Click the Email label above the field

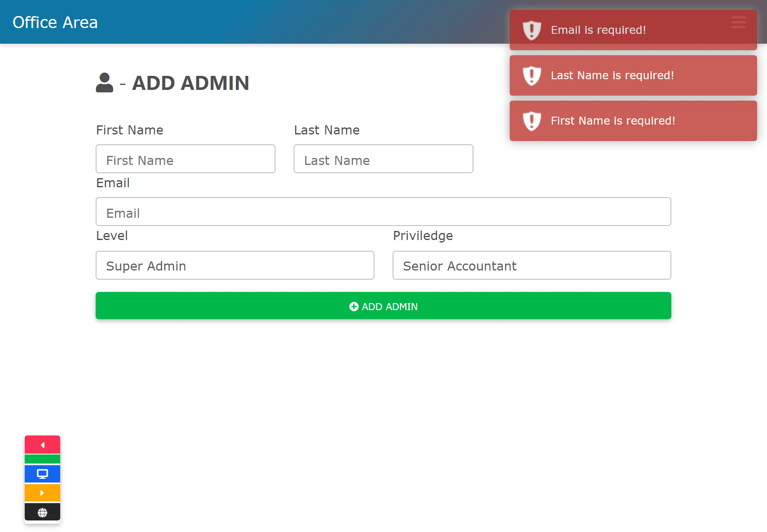point(113,183)
